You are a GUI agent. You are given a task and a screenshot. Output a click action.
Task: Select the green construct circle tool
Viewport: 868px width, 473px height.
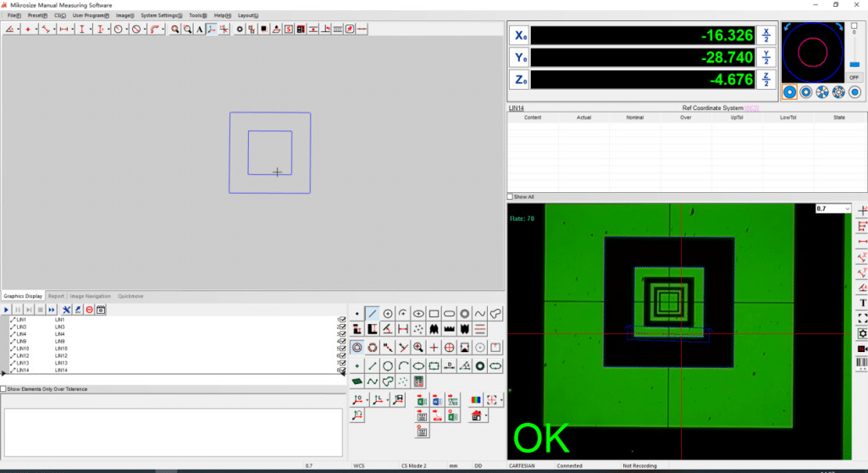tap(388, 366)
